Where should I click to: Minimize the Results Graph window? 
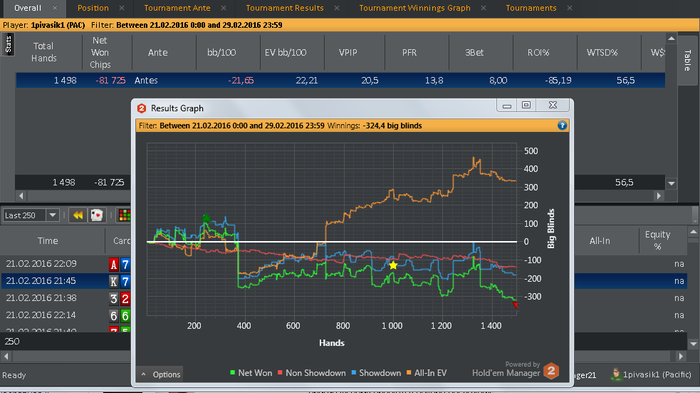507,105
